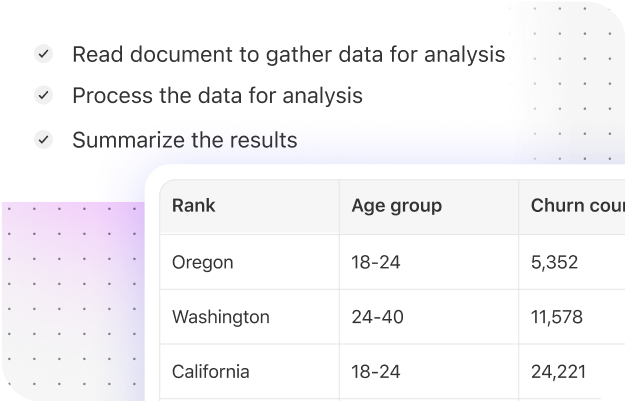Viewport: 625px width, 401px height.
Task: Click the 24-40 age group cell
Action: [429, 317]
